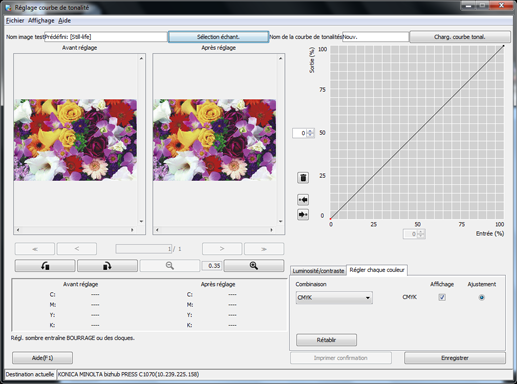Screen dimensions: 517x384
Task: Click the Entrée value stepper arrows
Action: point(421,234)
